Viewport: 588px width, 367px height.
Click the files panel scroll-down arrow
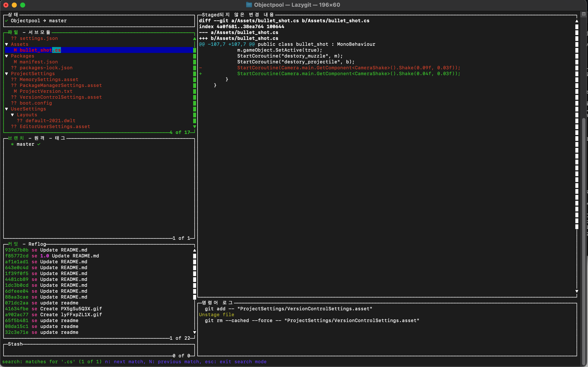click(194, 127)
